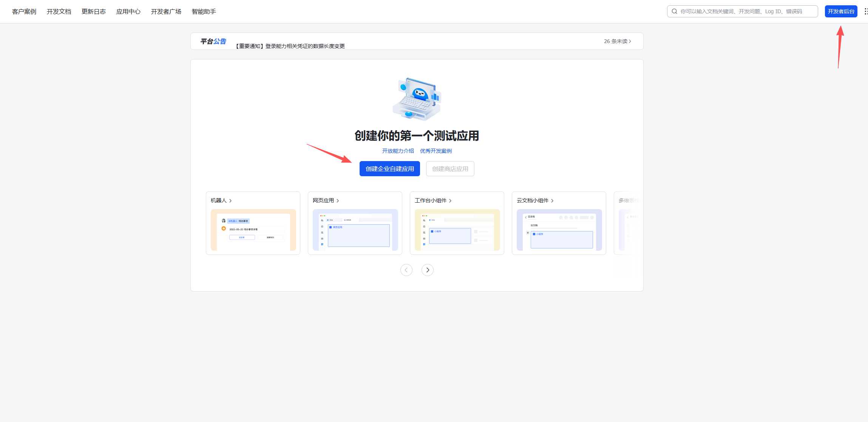868x422 pixels.
Task: Click the right carousel arrow
Action: pos(427,270)
